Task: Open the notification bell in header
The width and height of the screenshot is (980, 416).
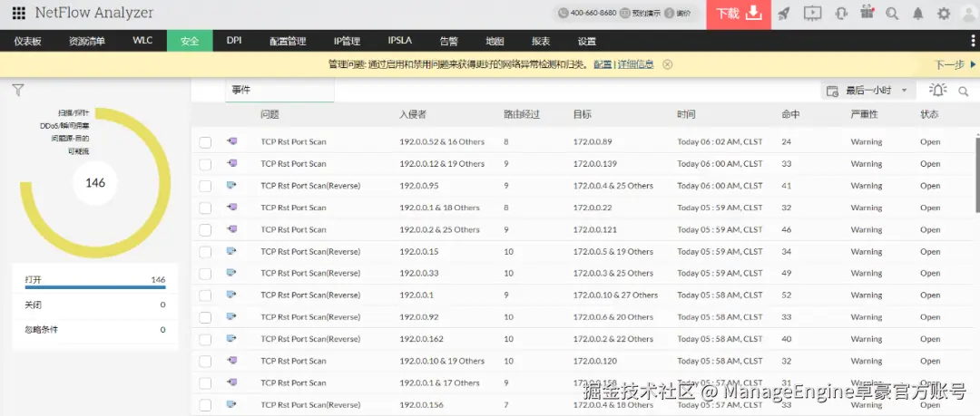Action: pyautogui.click(x=917, y=14)
